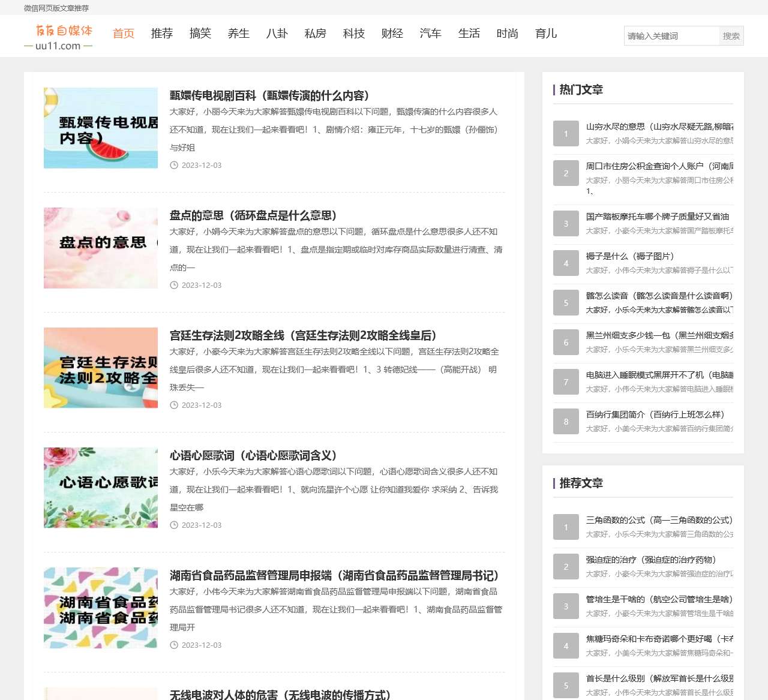Click the 推荐文章 section heading
This screenshot has height=700, width=768.
(x=581, y=483)
